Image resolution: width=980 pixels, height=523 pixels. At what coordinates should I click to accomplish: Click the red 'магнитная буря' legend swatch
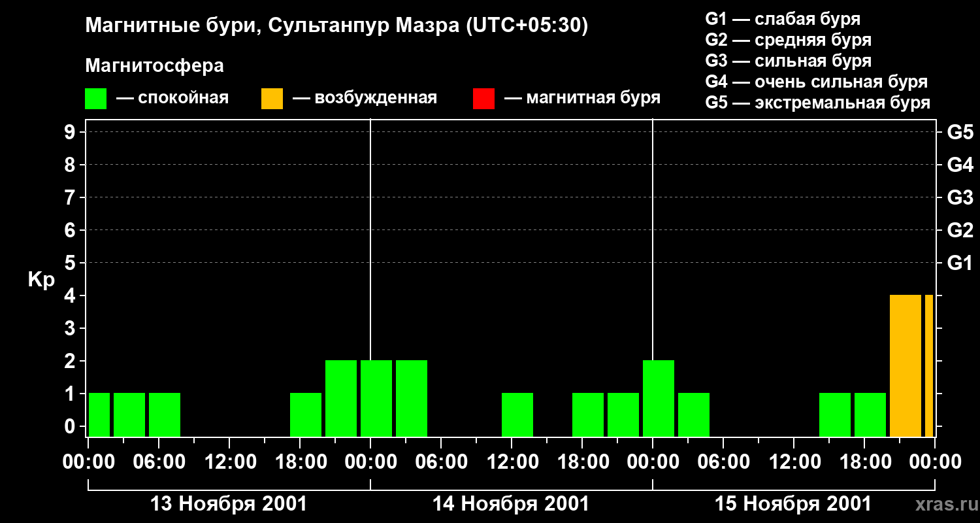pyautogui.click(x=483, y=99)
